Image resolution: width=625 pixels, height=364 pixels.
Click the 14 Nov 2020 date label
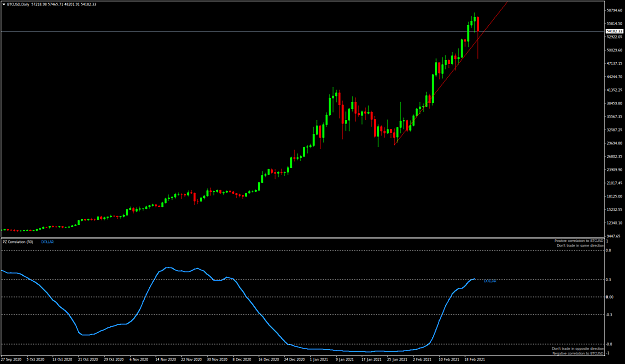point(165,360)
